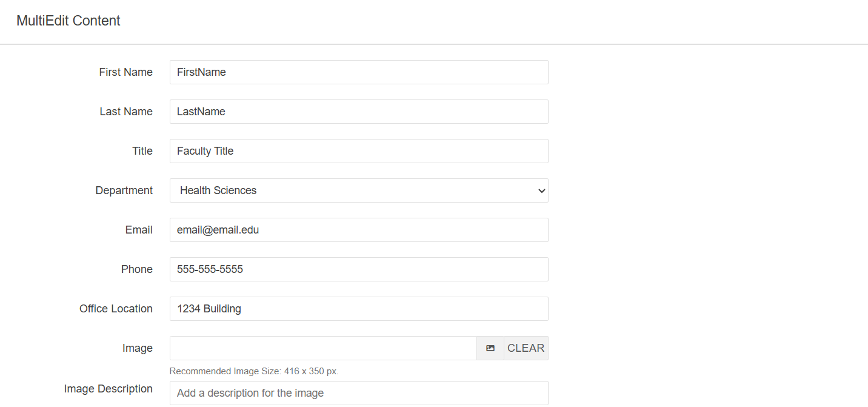Open the Department dropdown showing Health Sciences
Image resolution: width=868 pixels, height=407 pixels.
pyautogui.click(x=359, y=190)
